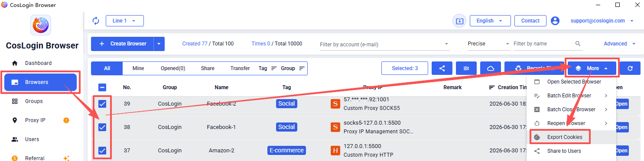The image size is (644, 161).
Task: Switch to the Share tab
Action: pyautogui.click(x=208, y=68)
